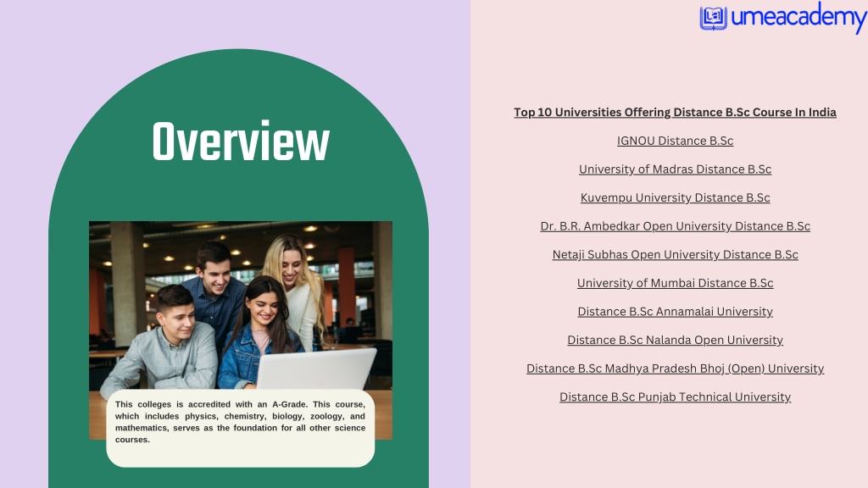
Task: Open Kuvempu University Distance B.Sc link
Action: [x=675, y=197]
